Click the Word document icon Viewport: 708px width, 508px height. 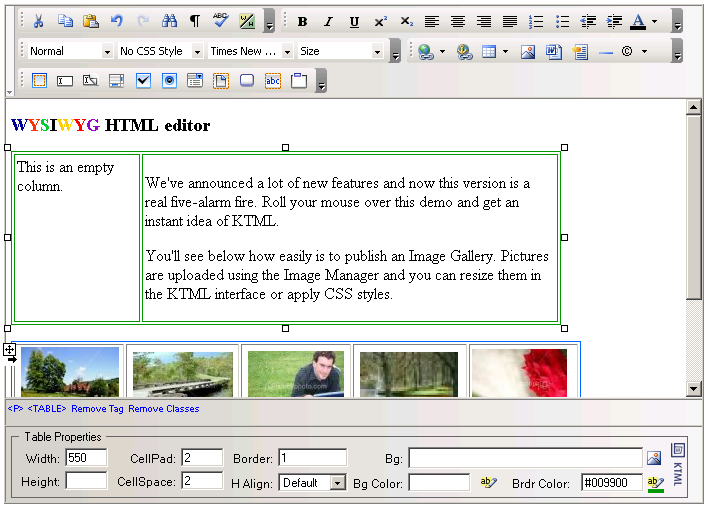pyautogui.click(x=554, y=52)
